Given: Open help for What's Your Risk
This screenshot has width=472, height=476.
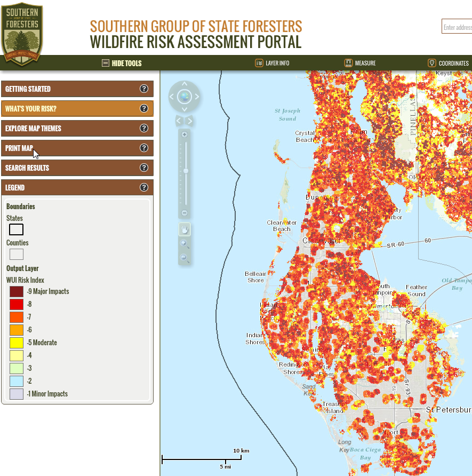Looking at the screenshot, I should [144, 108].
